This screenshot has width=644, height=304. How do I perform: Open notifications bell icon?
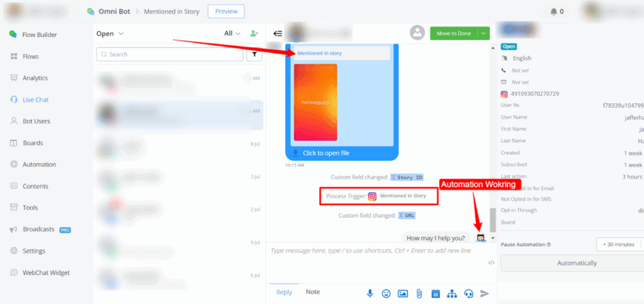click(553, 11)
